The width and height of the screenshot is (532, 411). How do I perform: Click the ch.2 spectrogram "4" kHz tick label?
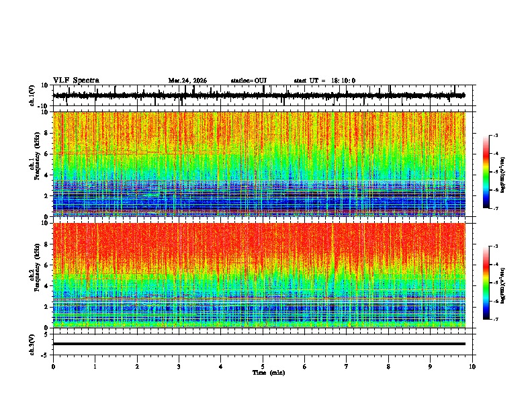click(x=47, y=286)
